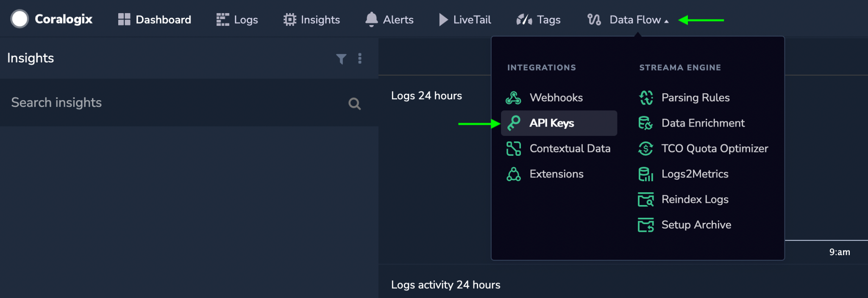This screenshot has width=868, height=298.
Task: Open the Data Flow menu label
Action: pos(635,20)
